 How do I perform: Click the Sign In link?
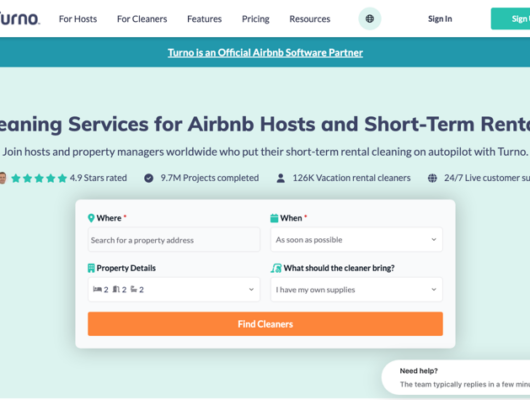[440, 19]
